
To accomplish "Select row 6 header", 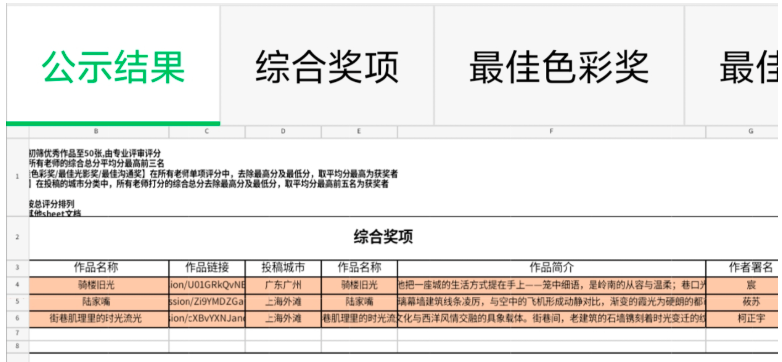I will coord(17,319).
